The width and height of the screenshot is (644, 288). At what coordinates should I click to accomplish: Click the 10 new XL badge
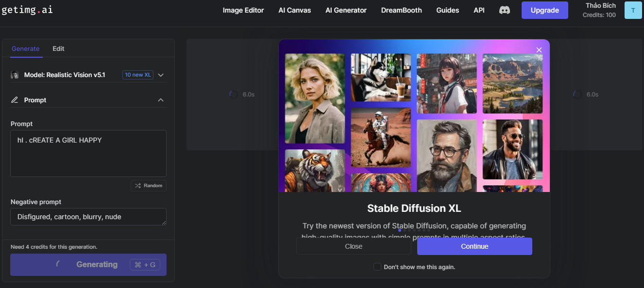tap(138, 75)
